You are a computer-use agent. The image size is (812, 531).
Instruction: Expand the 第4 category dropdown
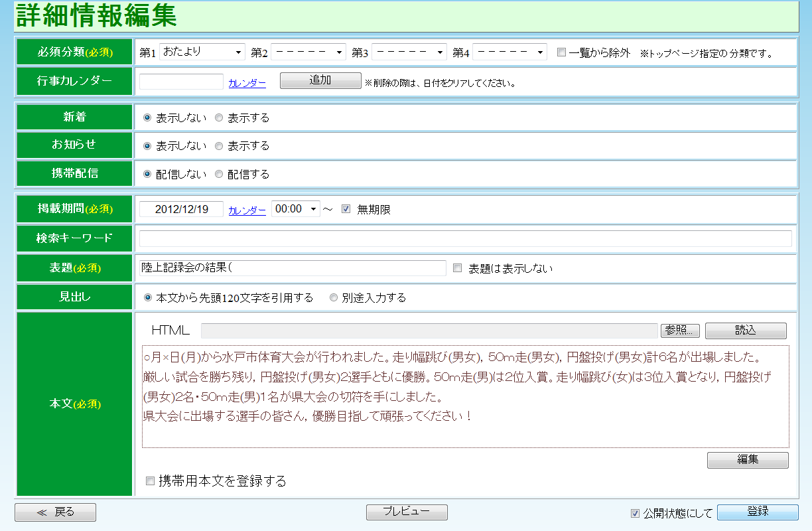509,52
